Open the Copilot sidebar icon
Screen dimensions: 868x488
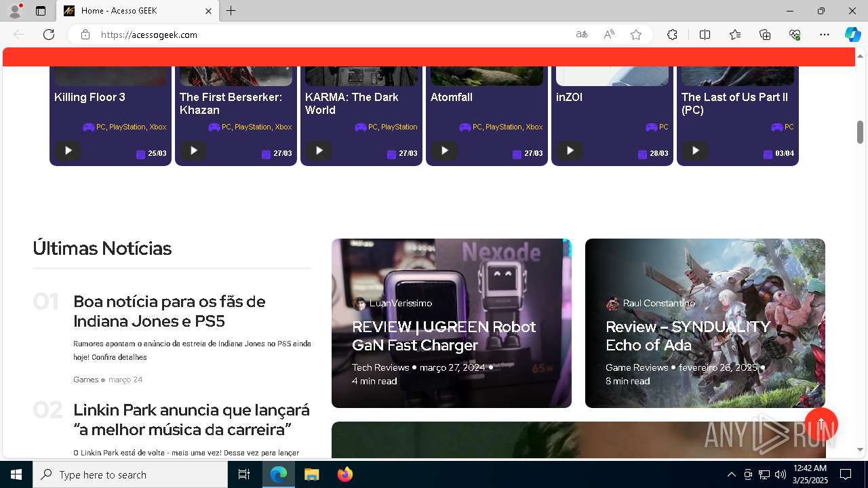point(852,35)
